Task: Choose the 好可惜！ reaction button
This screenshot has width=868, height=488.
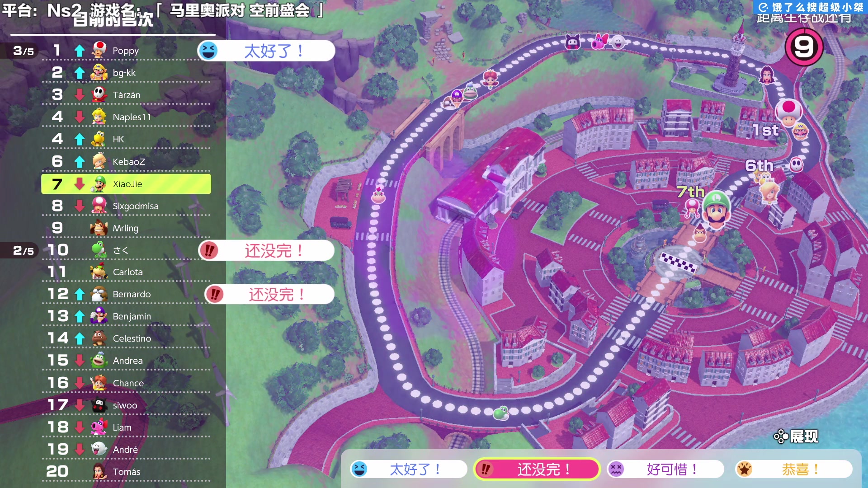Action: pyautogui.click(x=665, y=469)
